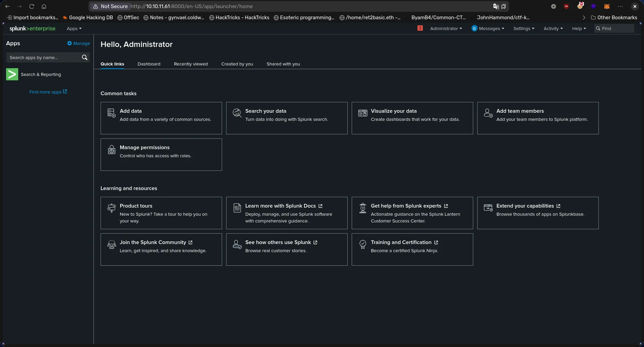Open the Settings dropdown
Viewport: 644px width, 347px height.
(x=524, y=29)
